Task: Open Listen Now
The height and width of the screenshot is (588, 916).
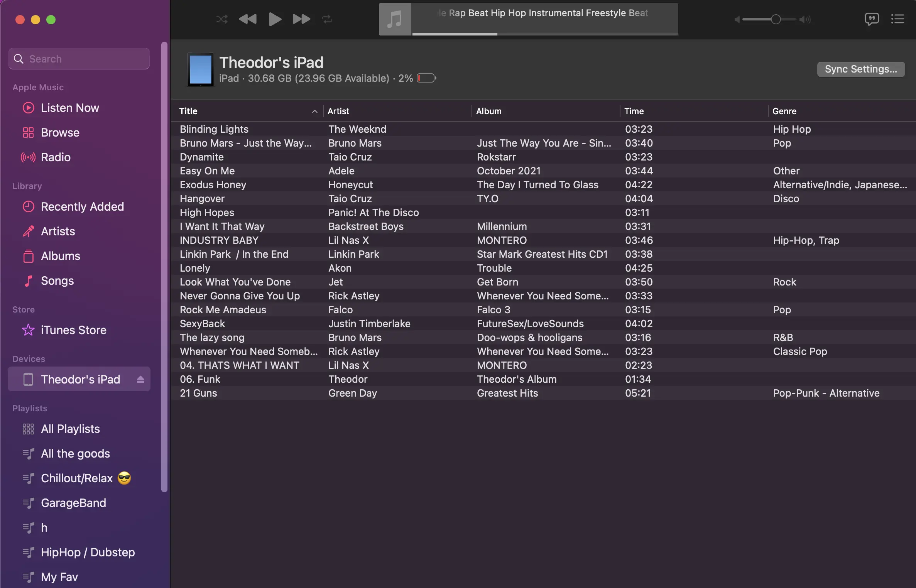Action: tap(79, 108)
